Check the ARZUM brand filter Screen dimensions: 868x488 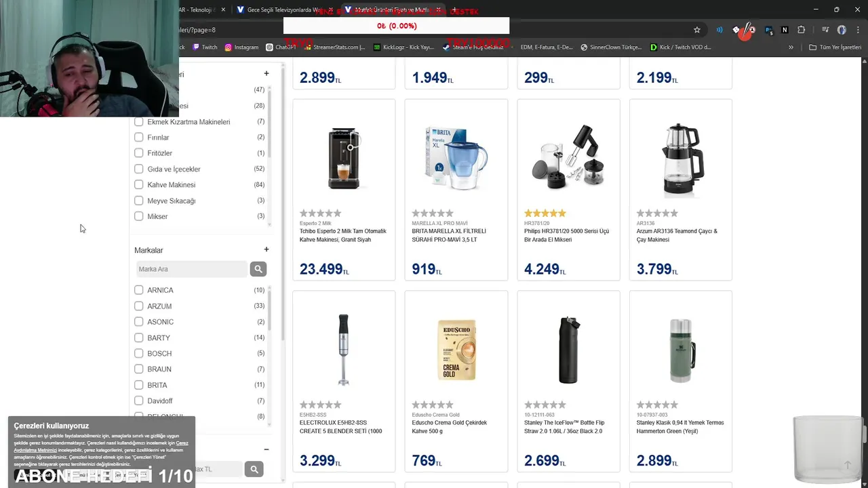tap(138, 306)
